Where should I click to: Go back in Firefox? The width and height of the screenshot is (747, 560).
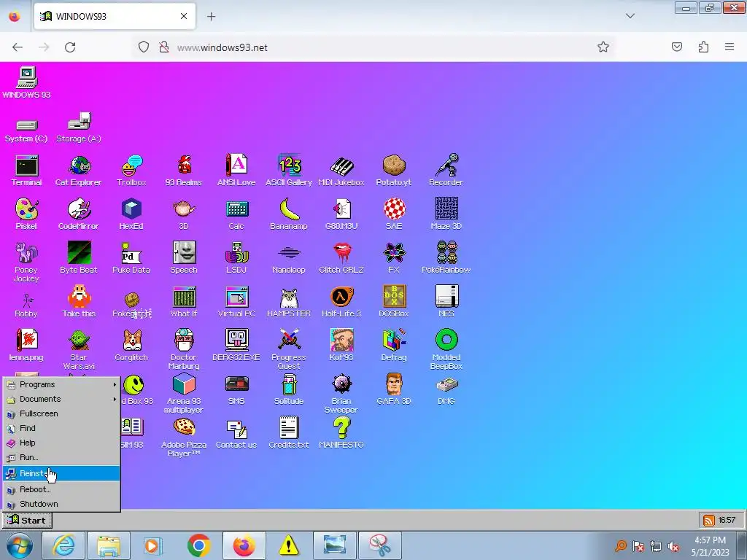[18, 47]
